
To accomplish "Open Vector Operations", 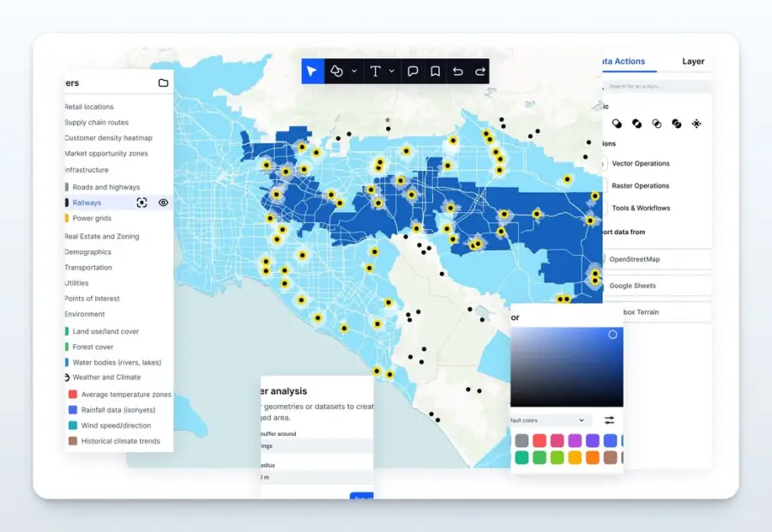I will click(641, 164).
